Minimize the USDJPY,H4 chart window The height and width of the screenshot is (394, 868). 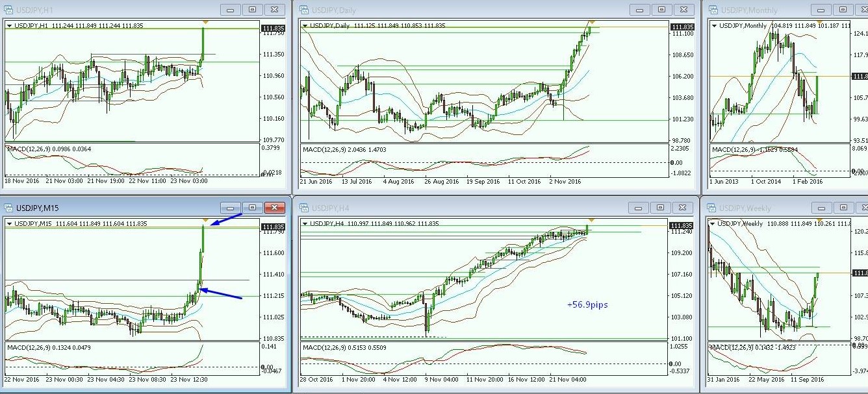(x=639, y=208)
